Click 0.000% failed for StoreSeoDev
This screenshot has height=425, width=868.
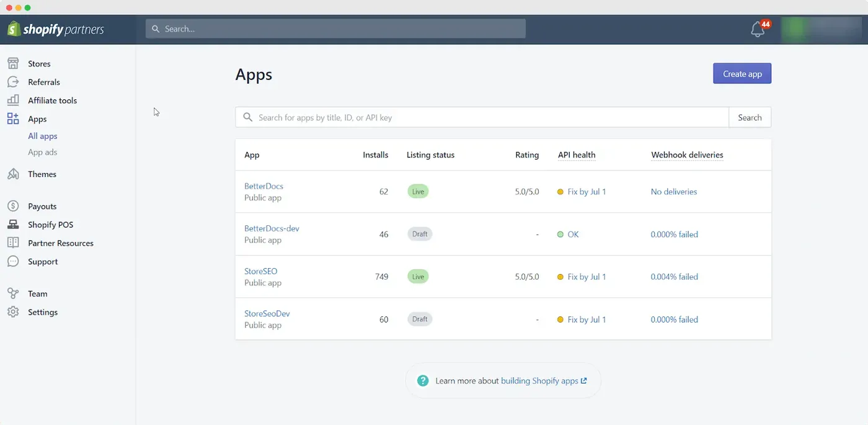coord(674,320)
